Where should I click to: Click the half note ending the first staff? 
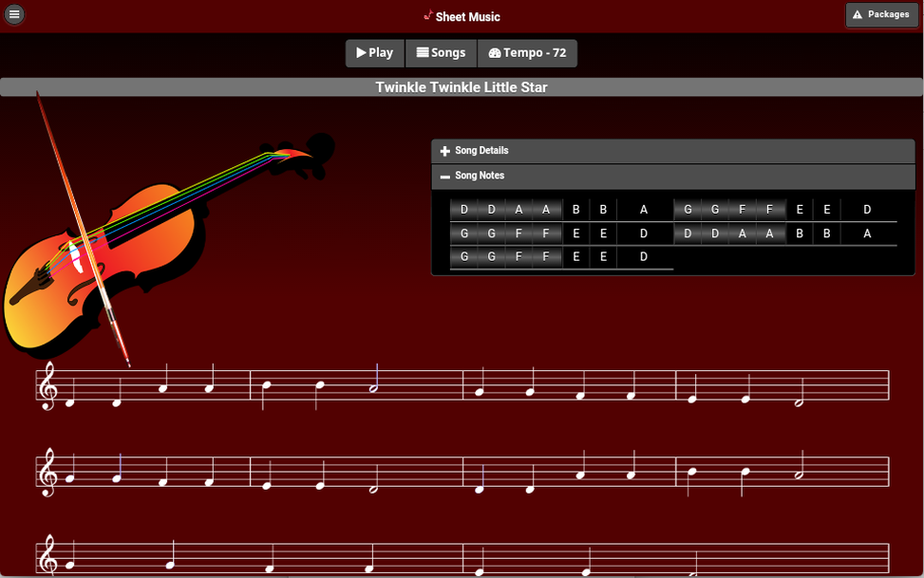[x=799, y=402]
